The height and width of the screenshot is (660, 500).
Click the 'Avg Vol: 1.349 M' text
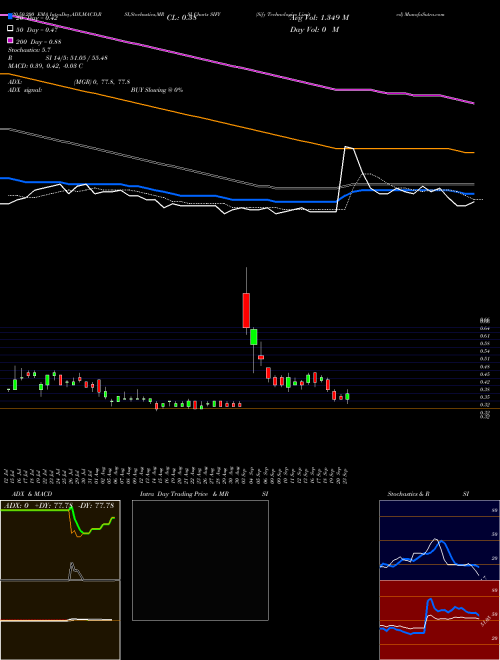pos(319,18)
